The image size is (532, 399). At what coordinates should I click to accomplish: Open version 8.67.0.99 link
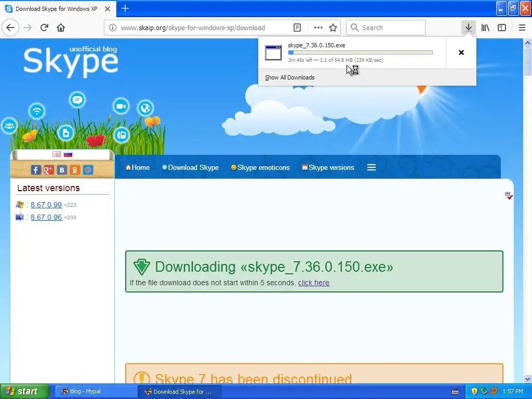coord(46,205)
